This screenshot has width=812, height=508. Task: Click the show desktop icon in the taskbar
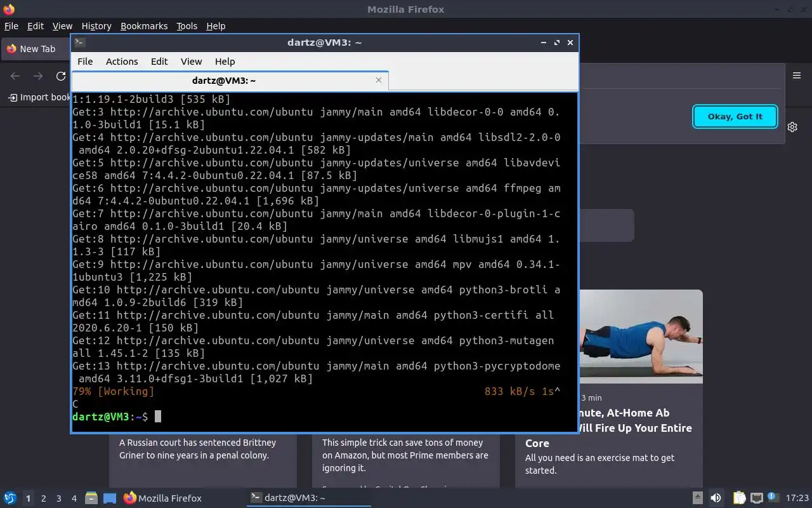point(110,498)
